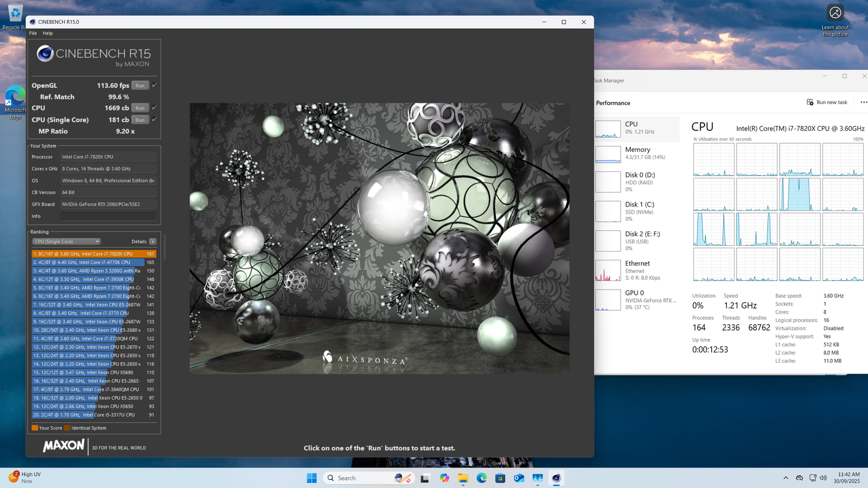
Task: Open the Help menu in Cinebench
Action: (48, 33)
